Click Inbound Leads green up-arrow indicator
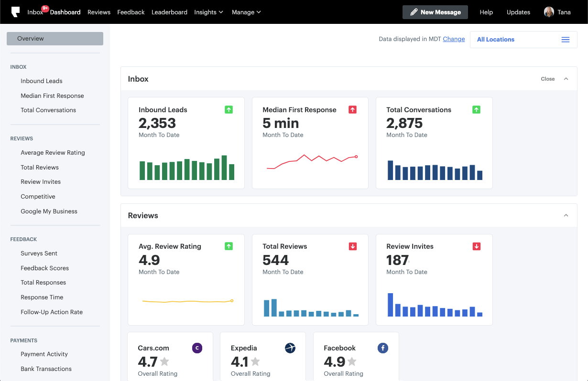This screenshot has width=588, height=381. 229,110
